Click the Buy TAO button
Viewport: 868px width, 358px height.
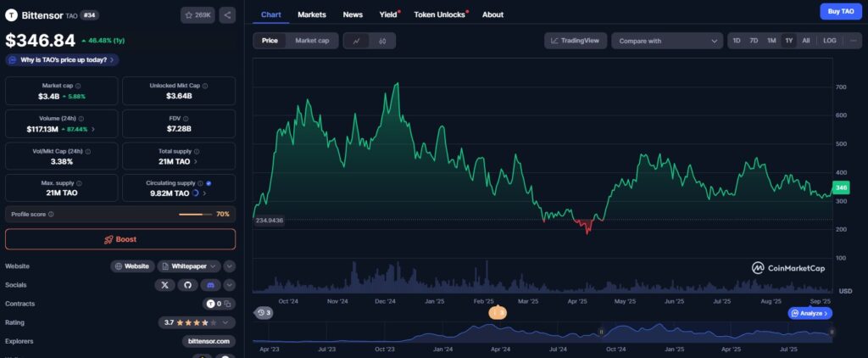pyautogui.click(x=841, y=11)
